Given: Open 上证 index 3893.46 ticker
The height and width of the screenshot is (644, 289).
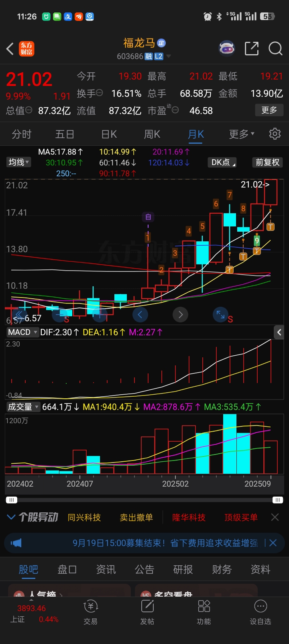Looking at the screenshot, I should click(34, 613).
